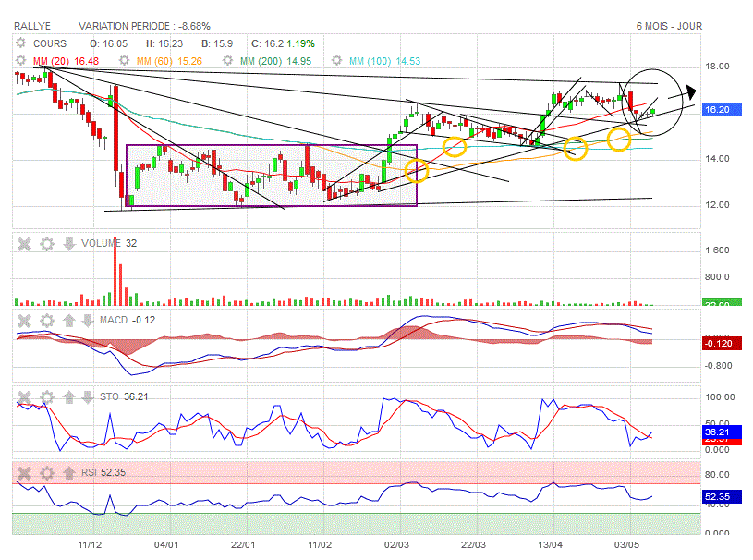Click the 03/05 date axis label
This screenshot has height=560, width=753.
(627, 545)
